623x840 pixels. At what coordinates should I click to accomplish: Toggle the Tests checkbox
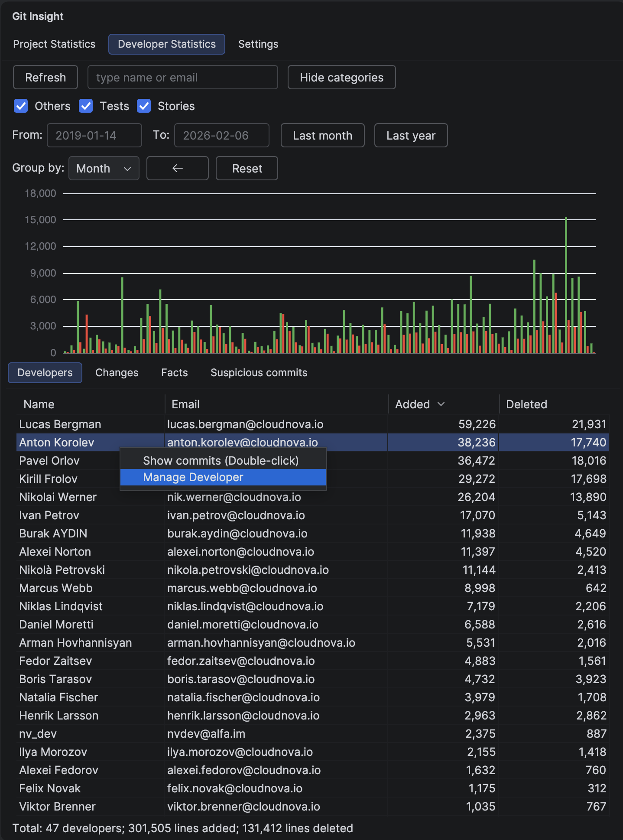(86, 106)
